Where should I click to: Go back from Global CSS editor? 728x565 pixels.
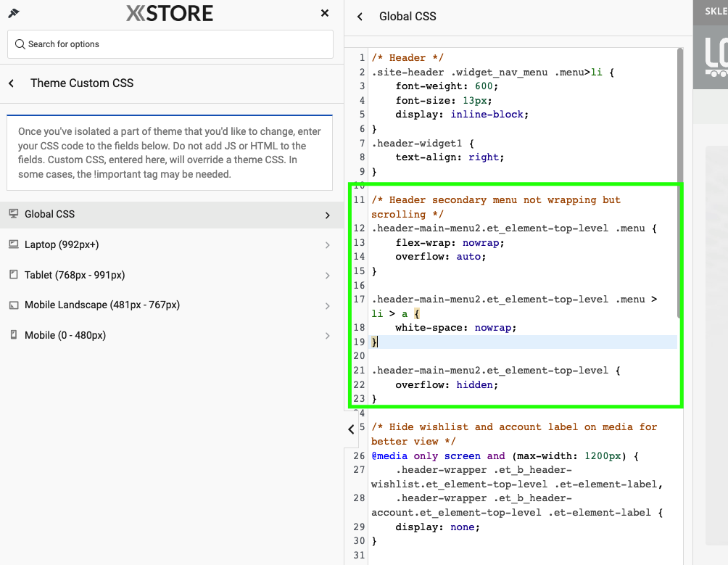tap(360, 17)
